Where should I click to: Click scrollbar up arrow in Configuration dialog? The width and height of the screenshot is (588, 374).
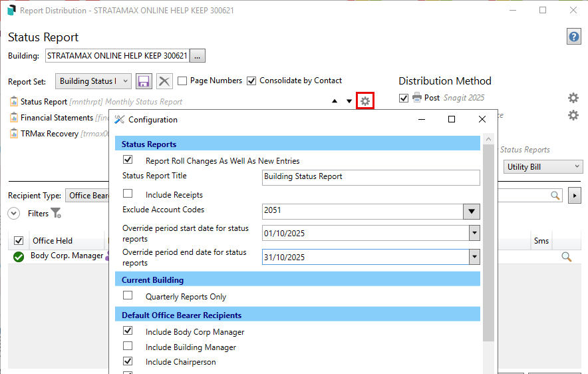pos(488,139)
